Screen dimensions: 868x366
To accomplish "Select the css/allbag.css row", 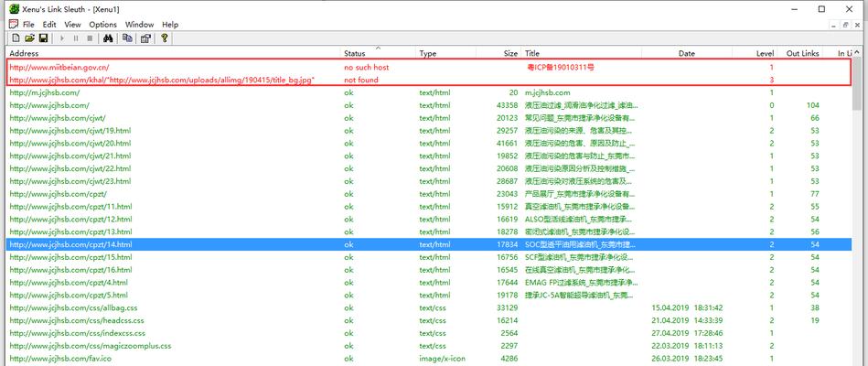I will (x=429, y=307).
